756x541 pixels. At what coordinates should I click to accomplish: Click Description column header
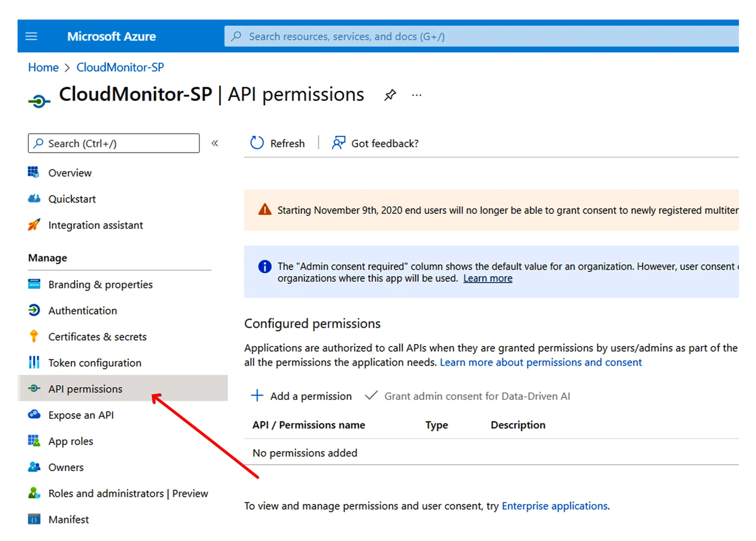(518, 425)
